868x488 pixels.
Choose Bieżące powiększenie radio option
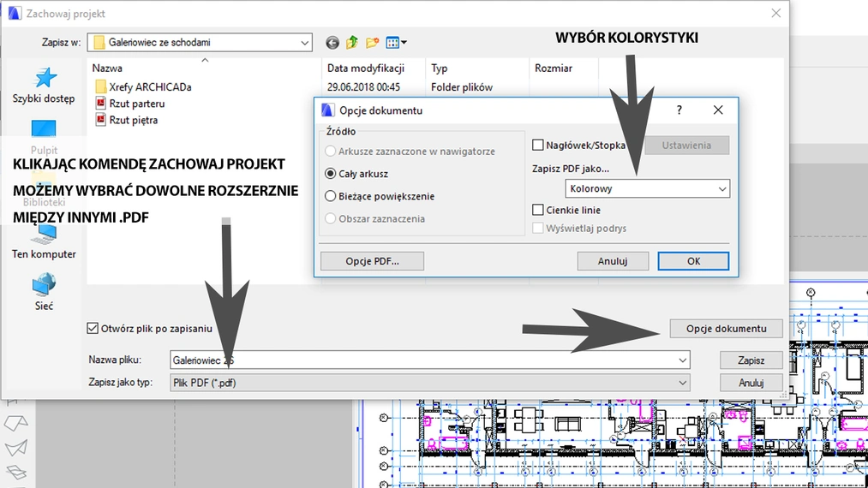pyautogui.click(x=331, y=196)
